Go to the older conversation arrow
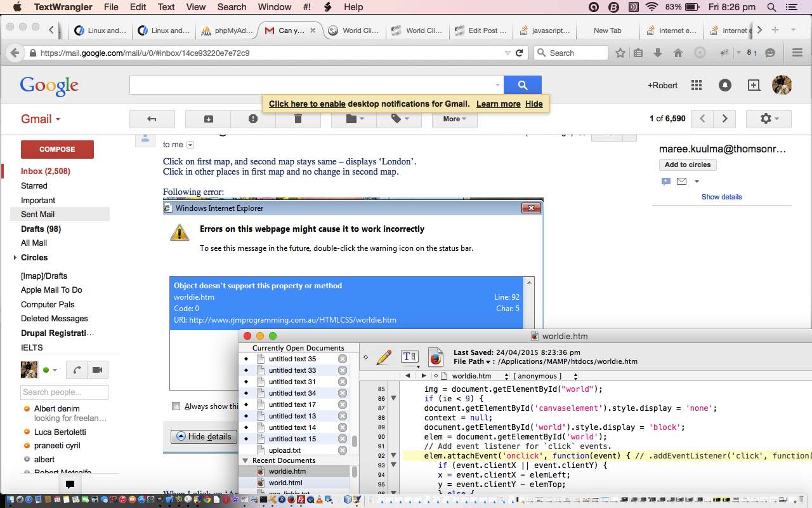 click(x=724, y=119)
